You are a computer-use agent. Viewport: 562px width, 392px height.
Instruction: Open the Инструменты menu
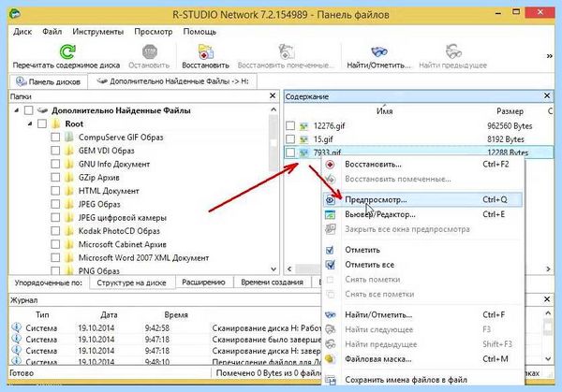coord(97,32)
